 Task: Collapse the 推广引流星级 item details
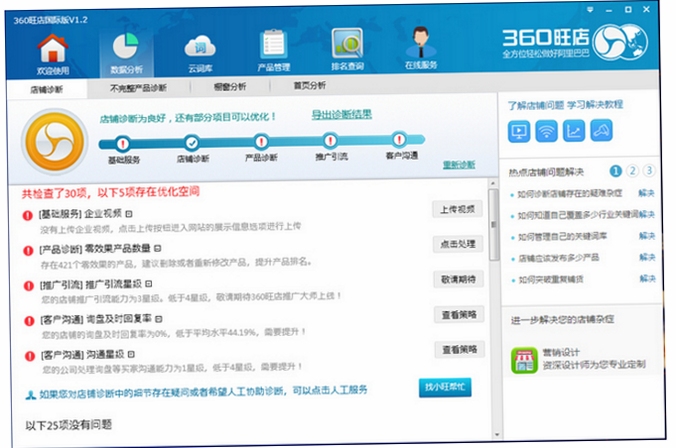point(149,284)
